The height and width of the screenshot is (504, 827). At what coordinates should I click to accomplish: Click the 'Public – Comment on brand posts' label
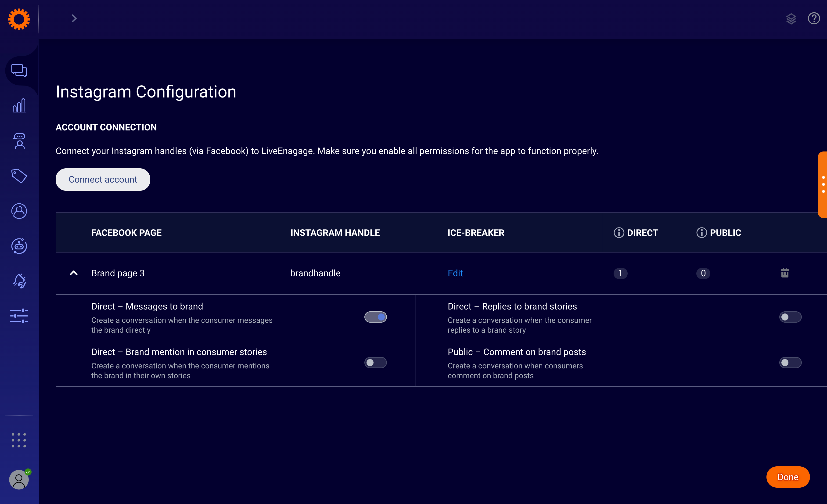(x=517, y=352)
